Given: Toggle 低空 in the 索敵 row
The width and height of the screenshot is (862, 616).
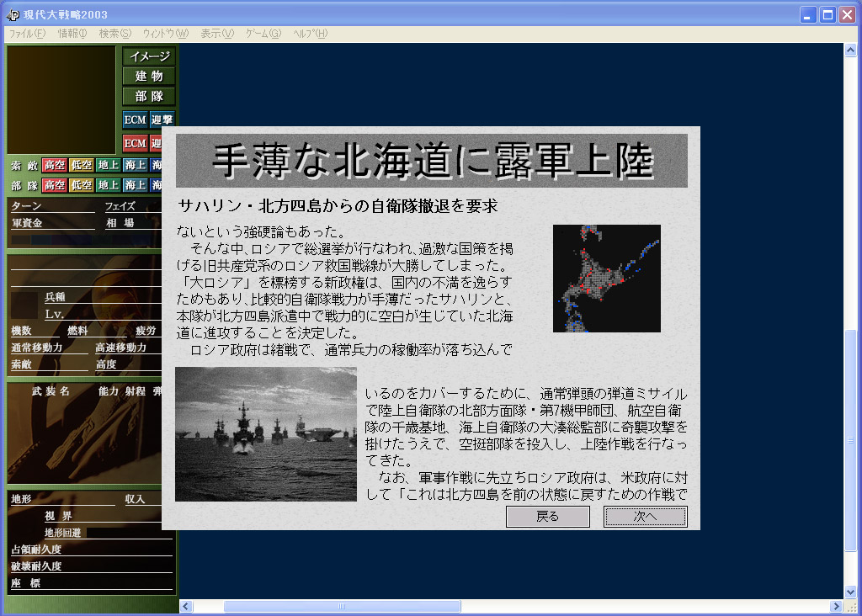Looking at the screenshot, I should point(82,165).
